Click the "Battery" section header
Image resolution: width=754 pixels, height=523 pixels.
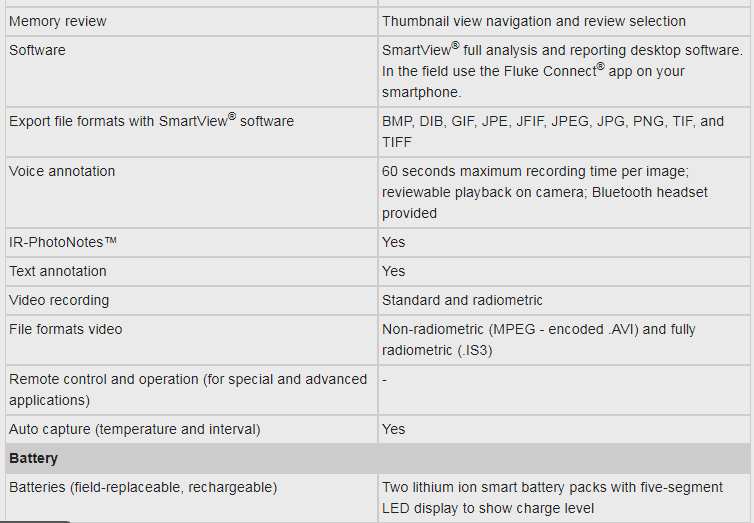tap(34, 458)
